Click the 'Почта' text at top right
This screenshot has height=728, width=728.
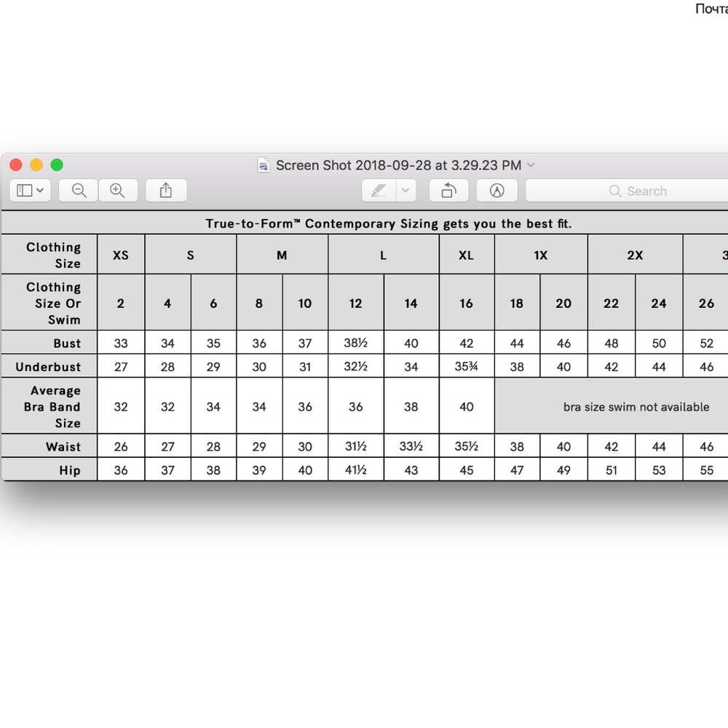click(x=711, y=8)
